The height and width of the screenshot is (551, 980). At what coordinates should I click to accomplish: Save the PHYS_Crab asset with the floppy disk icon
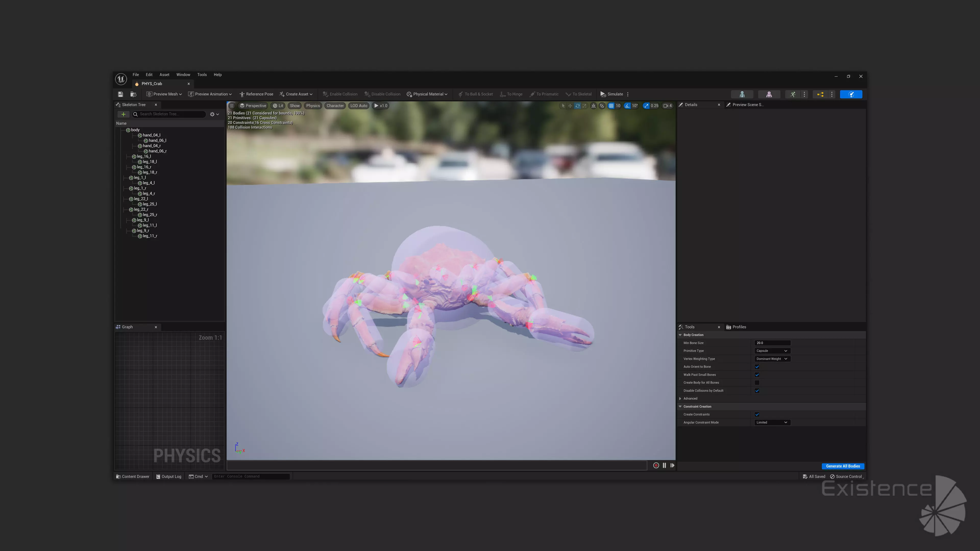(121, 94)
